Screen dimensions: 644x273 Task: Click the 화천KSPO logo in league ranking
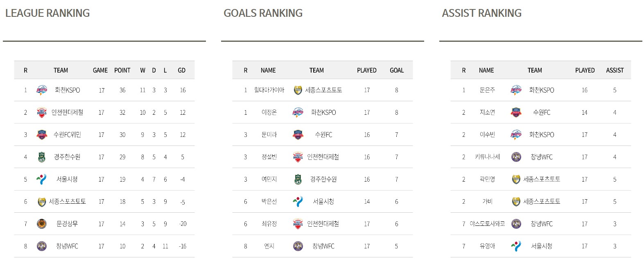[x=42, y=90]
